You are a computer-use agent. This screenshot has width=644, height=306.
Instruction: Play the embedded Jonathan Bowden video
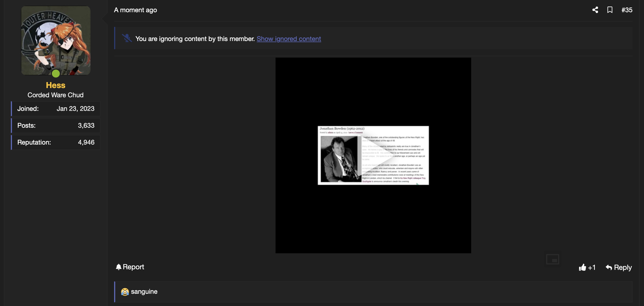coord(373,155)
